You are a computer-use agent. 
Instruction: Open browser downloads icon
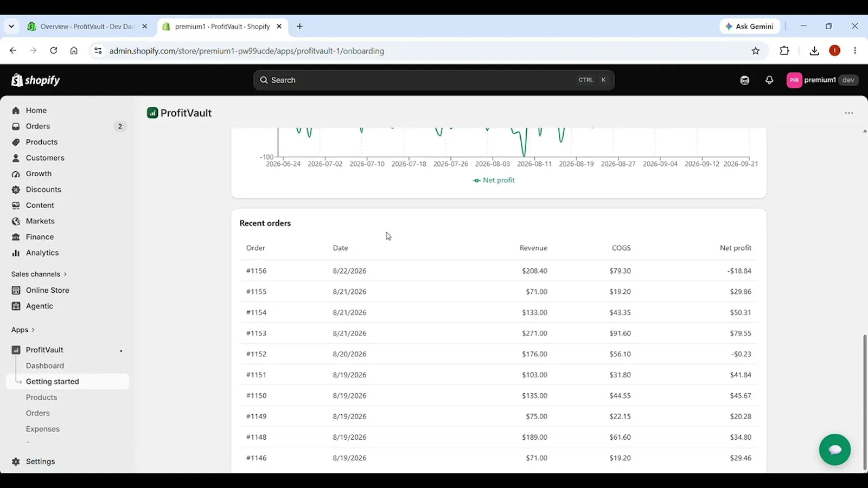814,51
